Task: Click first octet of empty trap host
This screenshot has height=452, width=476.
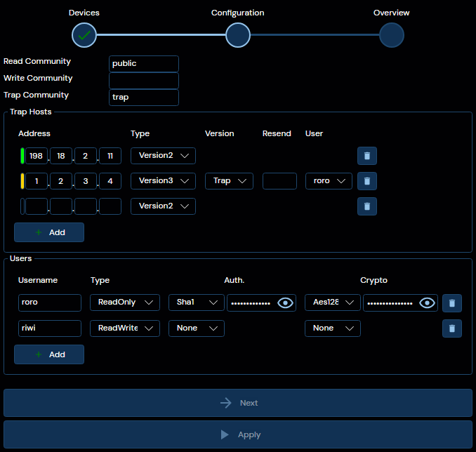Action: pos(37,206)
